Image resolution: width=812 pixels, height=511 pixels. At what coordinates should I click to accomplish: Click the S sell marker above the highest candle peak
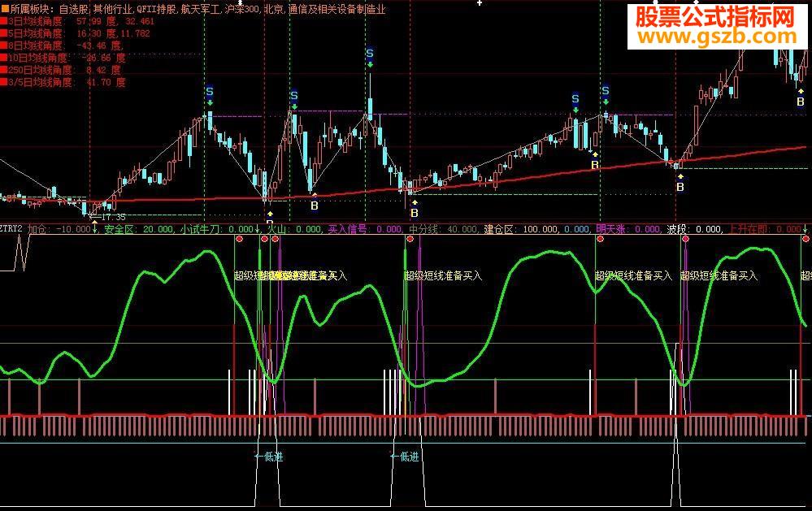pos(369,54)
